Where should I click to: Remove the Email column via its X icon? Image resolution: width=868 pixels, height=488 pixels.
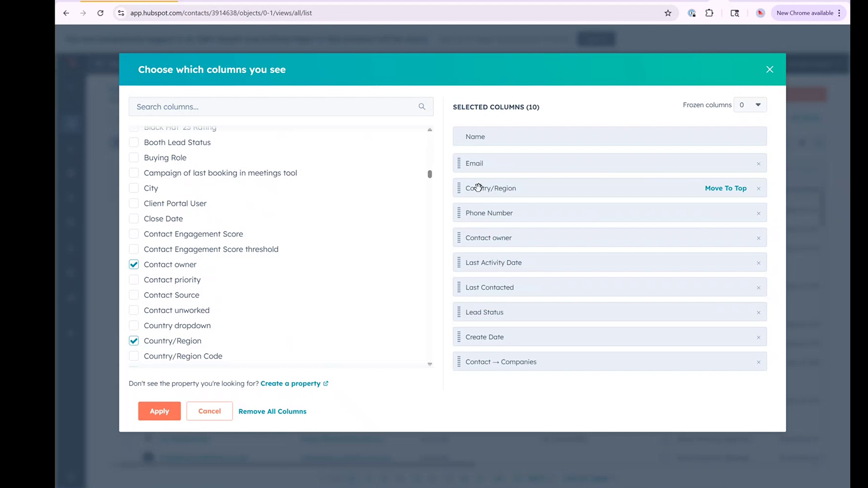[x=759, y=164]
